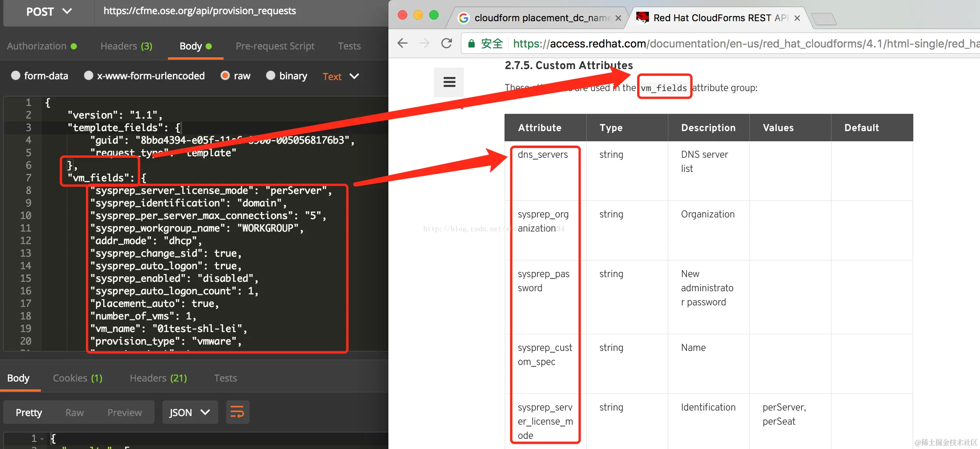Open the response Cookies tab
Image resolution: width=980 pixels, height=449 pixels.
77,378
